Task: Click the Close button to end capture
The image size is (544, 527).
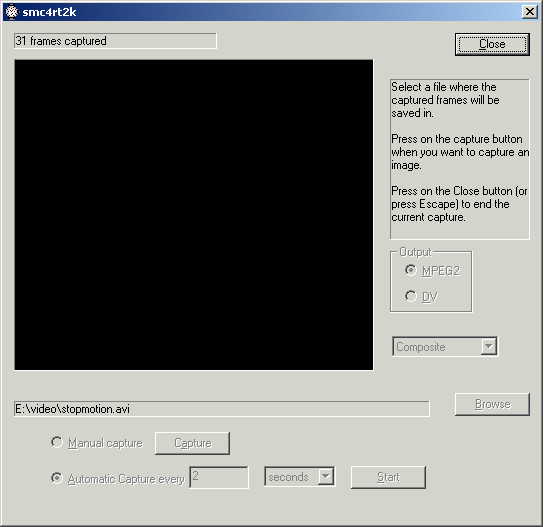Action: [492, 44]
